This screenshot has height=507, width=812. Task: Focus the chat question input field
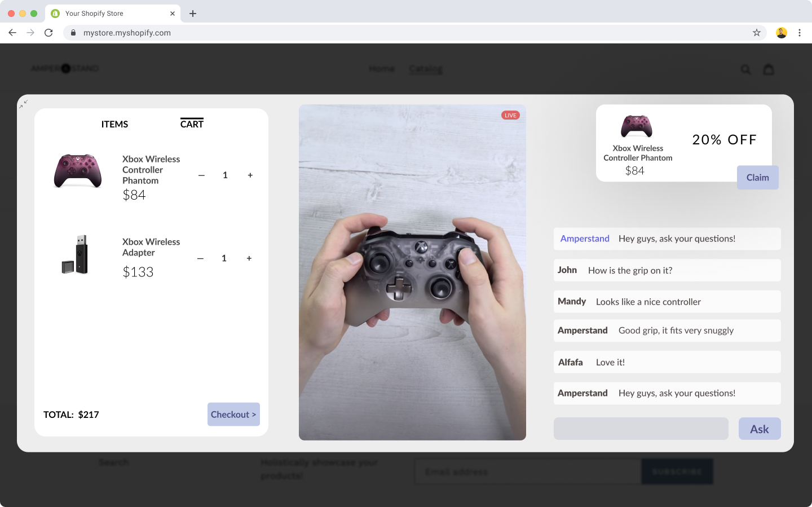(x=641, y=429)
